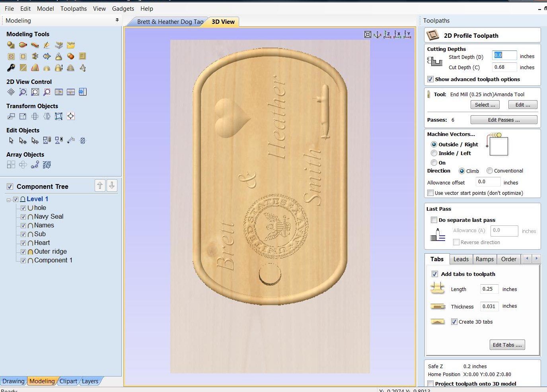Viewport: 547px width, 392px height.
Task: Open the Nesting array tool
Action: tap(47, 165)
